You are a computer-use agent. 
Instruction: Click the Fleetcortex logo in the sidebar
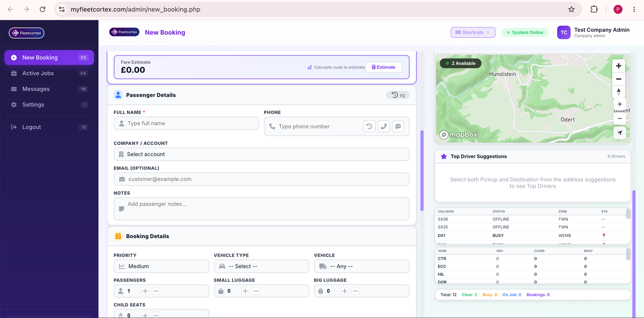[27, 33]
